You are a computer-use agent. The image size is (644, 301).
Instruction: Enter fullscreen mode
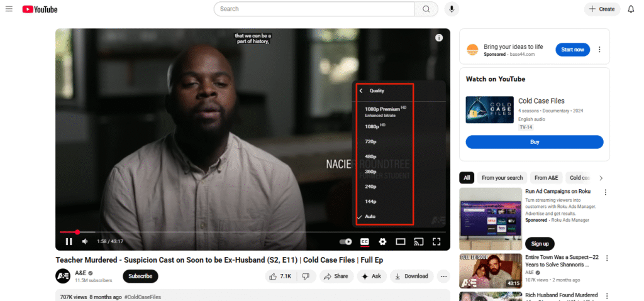click(436, 241)
